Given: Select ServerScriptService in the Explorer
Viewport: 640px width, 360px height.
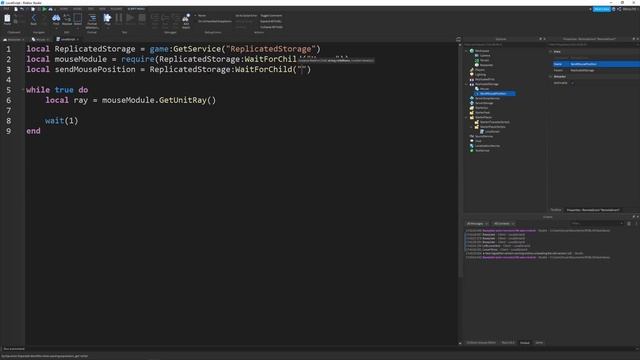Looking at the screenshot, I should click(487, 98).
